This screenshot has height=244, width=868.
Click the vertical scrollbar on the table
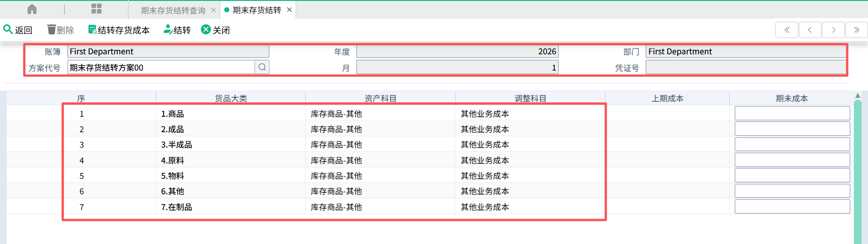point(858,172)
